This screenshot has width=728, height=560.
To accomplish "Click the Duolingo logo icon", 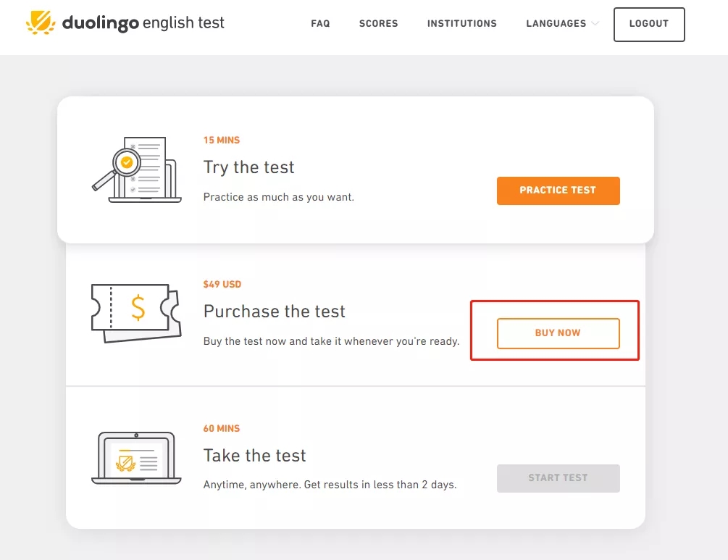I will 41,23.
